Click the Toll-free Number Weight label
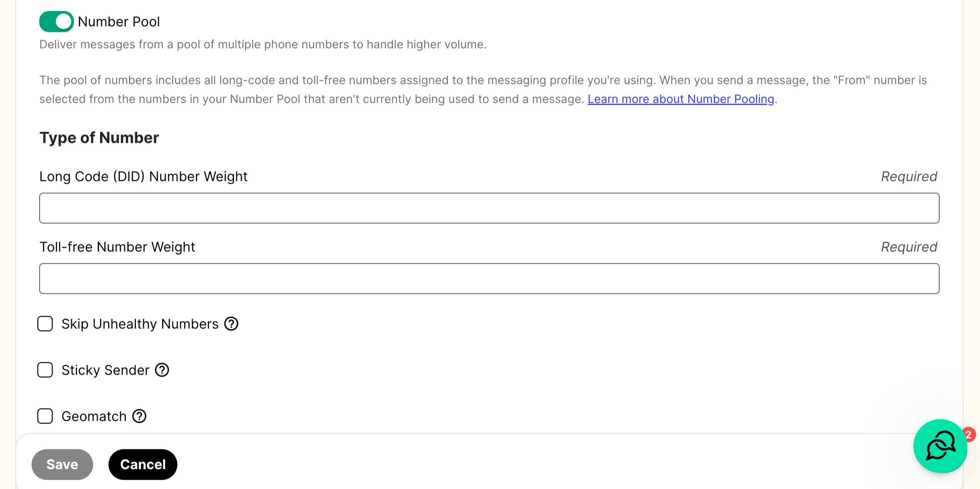The width and height of the screenshot is (980, 489). point(117,247)
